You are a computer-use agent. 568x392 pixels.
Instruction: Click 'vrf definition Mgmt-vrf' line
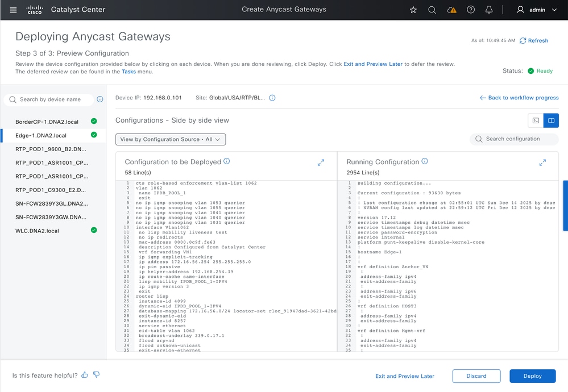point(391,331)
